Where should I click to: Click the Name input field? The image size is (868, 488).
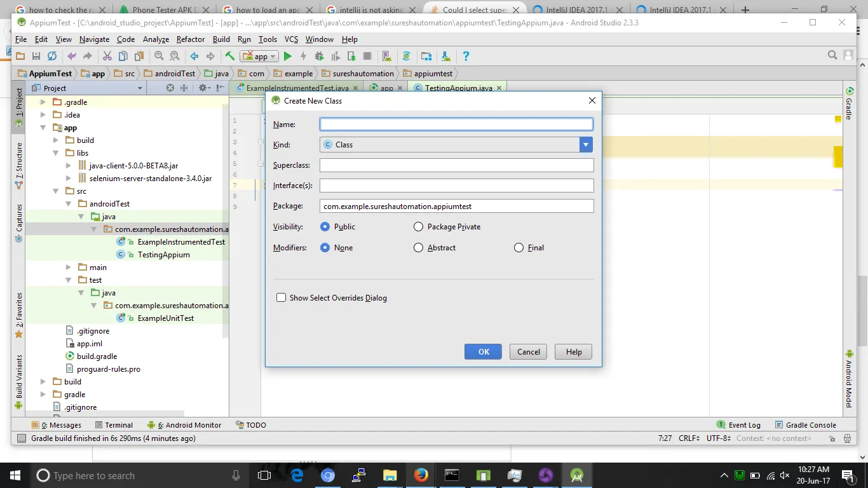456,125
